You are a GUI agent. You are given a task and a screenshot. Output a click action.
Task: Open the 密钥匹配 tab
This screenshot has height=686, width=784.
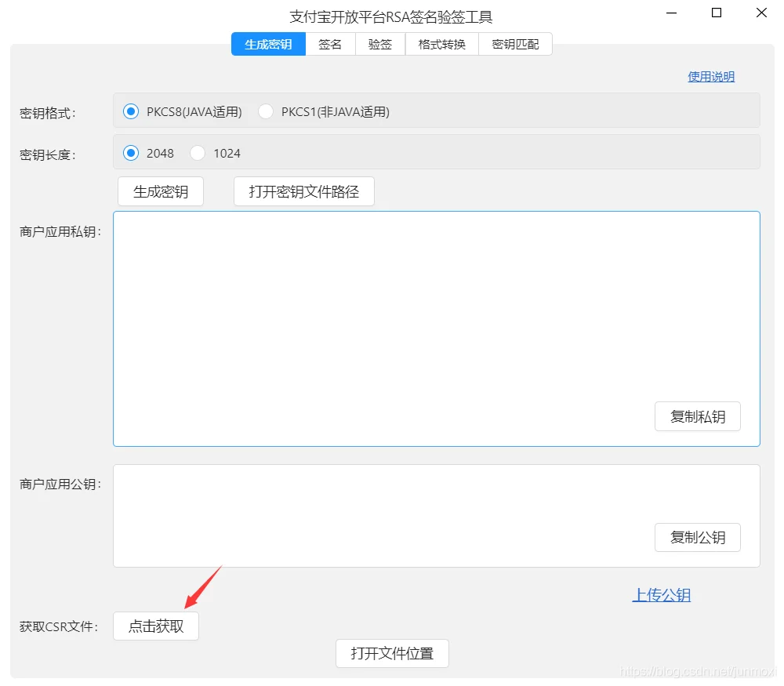(x=516, y=44)
